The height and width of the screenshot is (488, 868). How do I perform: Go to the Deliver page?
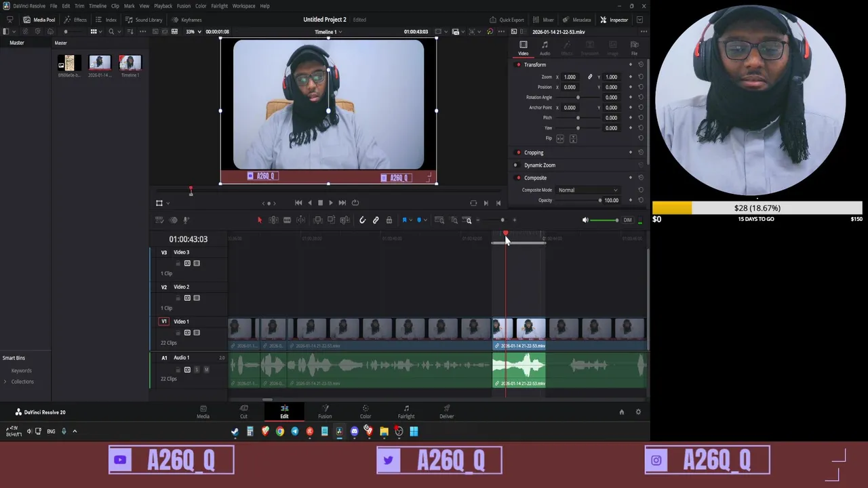446,411
